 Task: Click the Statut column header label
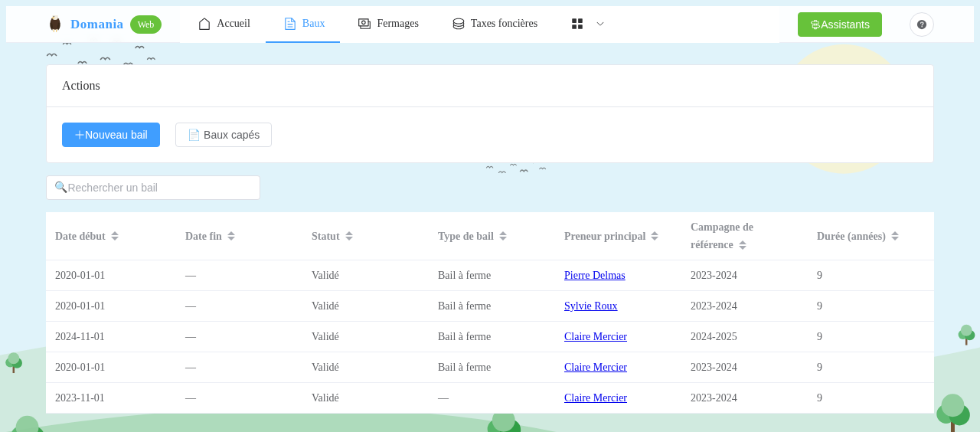click(325, 236)
